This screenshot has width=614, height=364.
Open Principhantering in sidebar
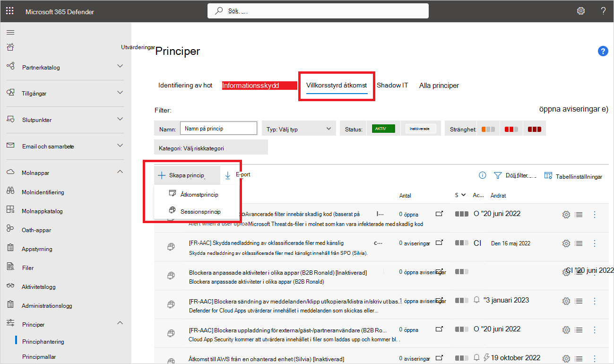[43, 341]
